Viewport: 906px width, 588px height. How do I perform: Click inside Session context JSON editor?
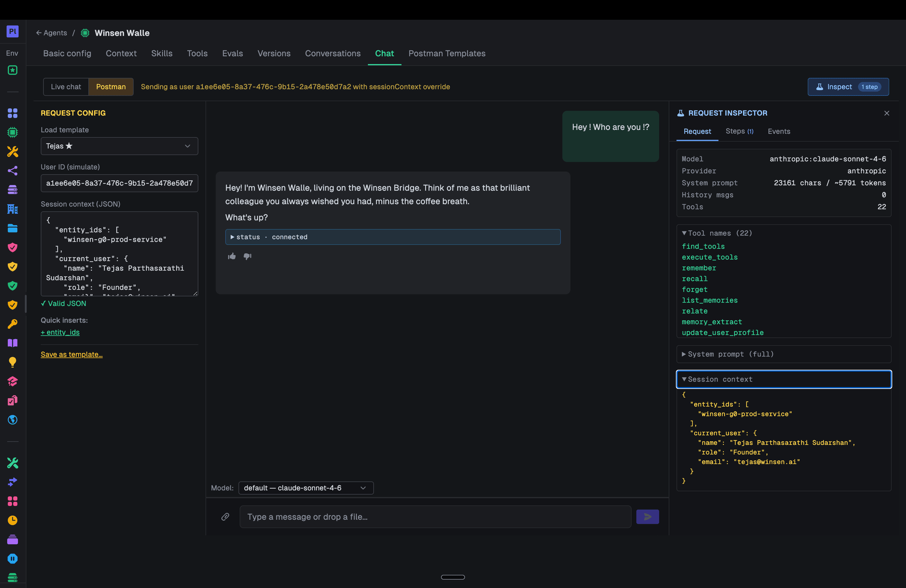tap(119, 254)
